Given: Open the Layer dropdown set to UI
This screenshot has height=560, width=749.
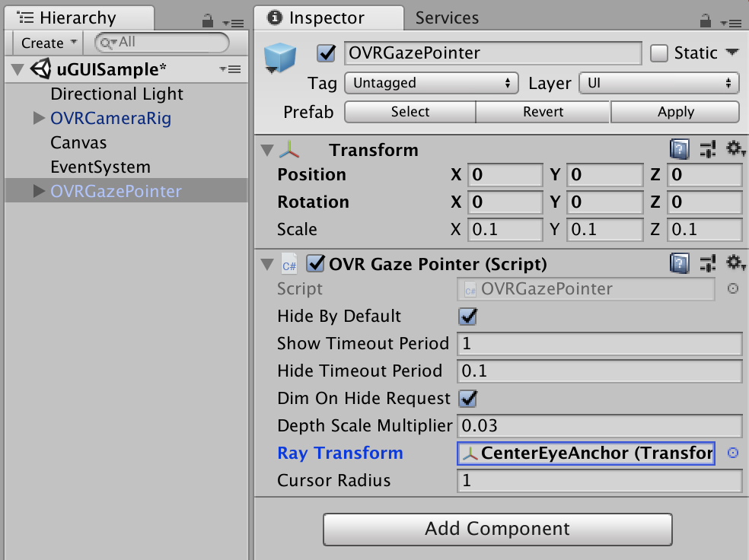Looking at the screenshot, I should pos(658,83).
